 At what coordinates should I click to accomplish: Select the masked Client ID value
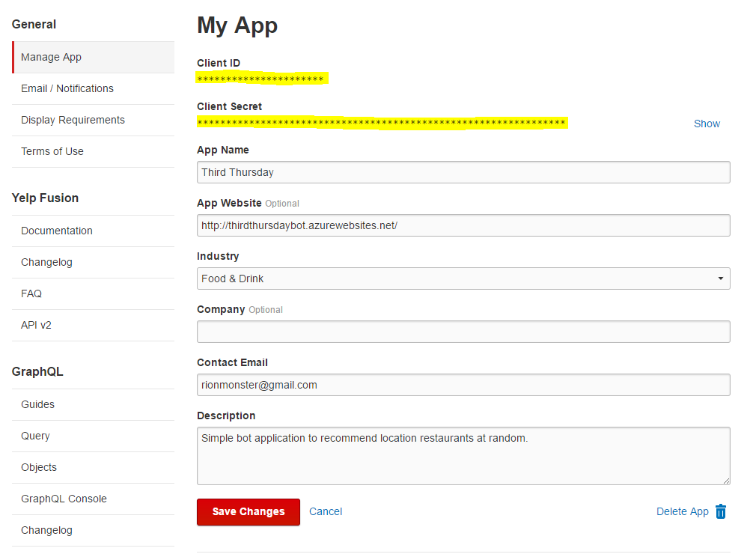pos(260,79)
